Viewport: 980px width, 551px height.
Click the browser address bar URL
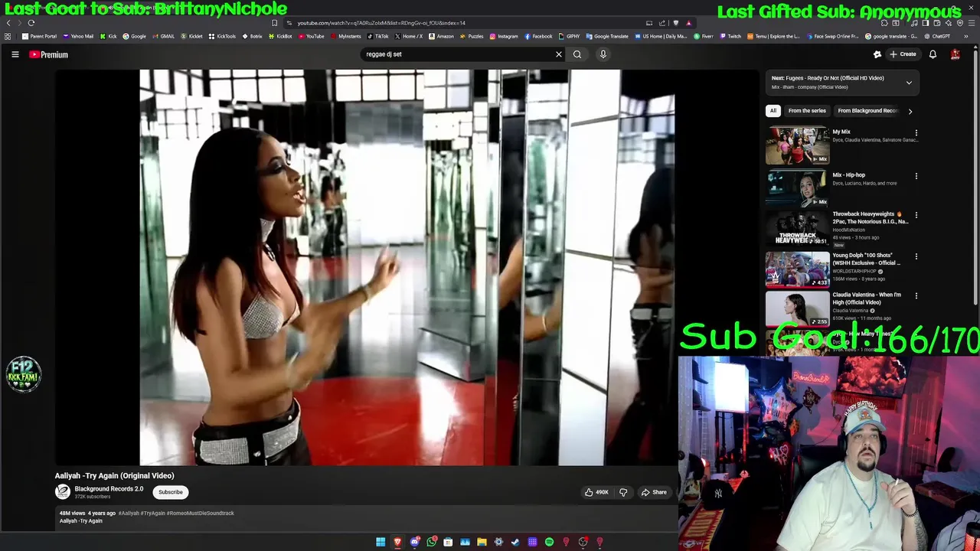[x=381, y=23]
